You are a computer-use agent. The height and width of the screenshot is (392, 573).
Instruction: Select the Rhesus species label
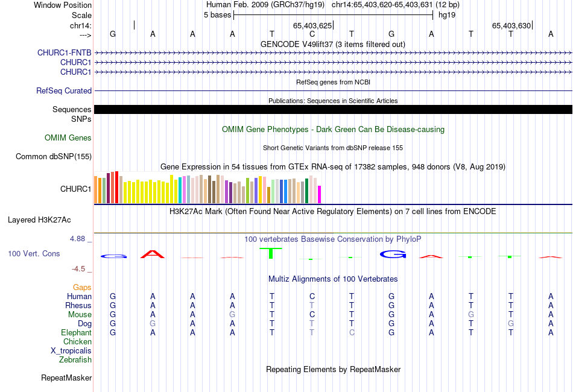tap(78, 305)
